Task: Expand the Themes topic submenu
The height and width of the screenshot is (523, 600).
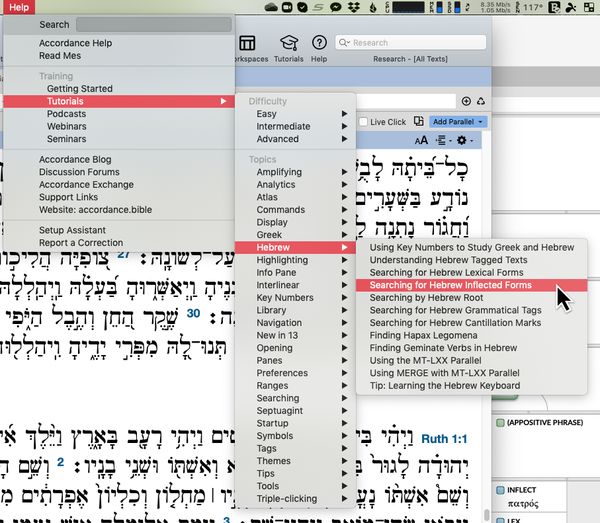Action: tap(296, 461)
